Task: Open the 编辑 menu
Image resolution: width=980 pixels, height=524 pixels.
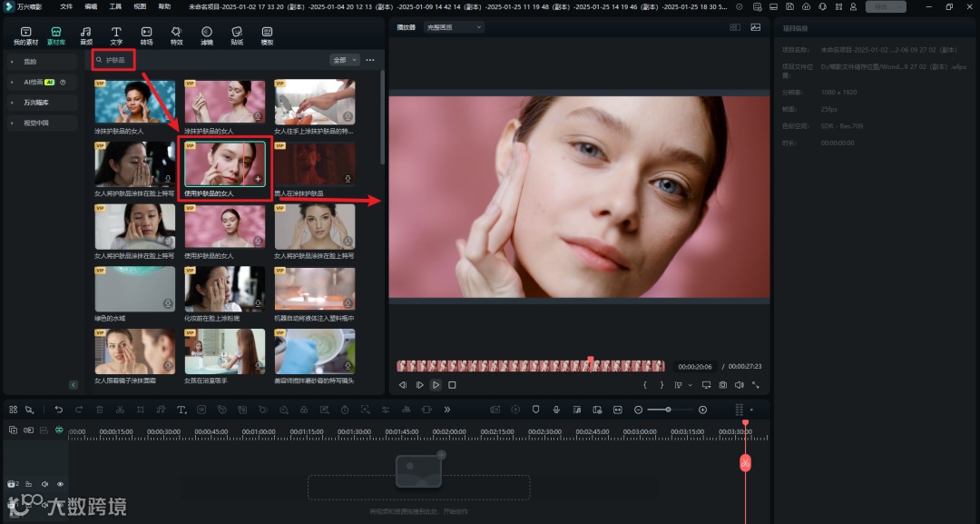Action: click(91, 7)
